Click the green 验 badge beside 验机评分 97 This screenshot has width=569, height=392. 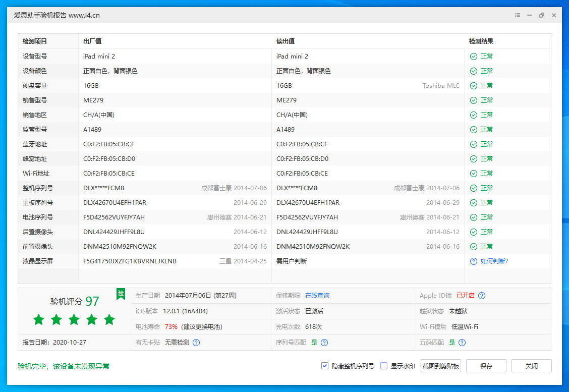coord(121,294)
